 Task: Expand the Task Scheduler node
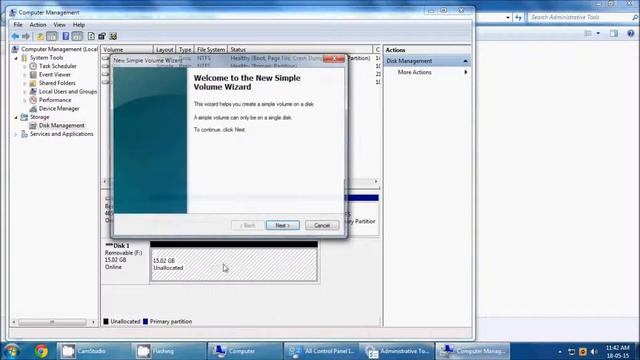point(25,66)
